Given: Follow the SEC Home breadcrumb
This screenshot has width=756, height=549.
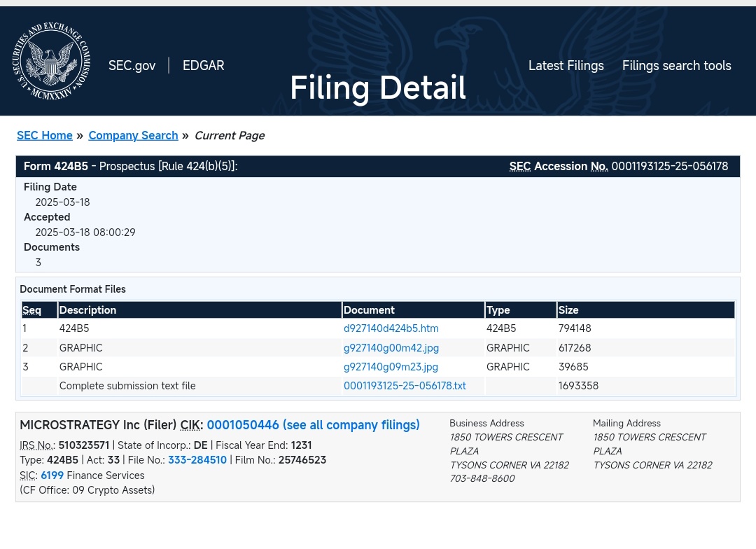Looking at the screenshot, I should pos(45,136).
